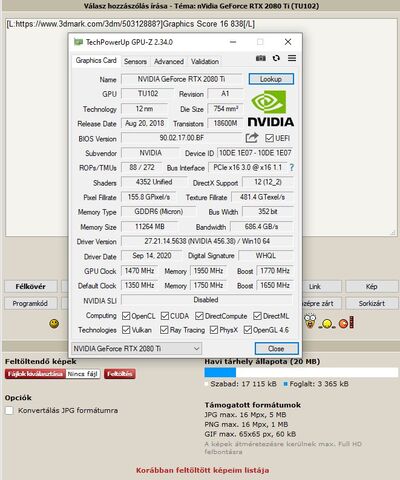Insert the yellow smiley emoticon at left
This screenshot has width=400, height=480.
[x=54, y=323]
